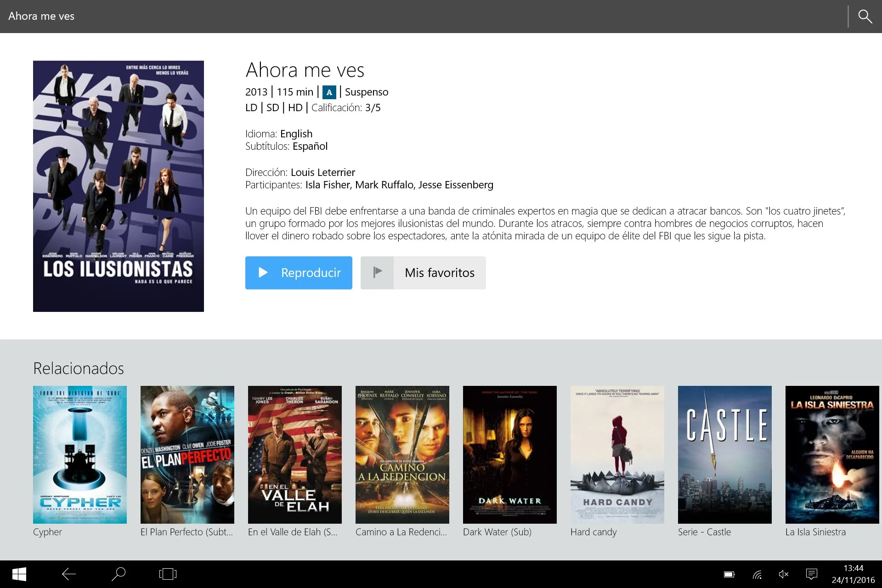Image resolution: width=882 pixels, height=588 pixels.
Task: Click the '115 min' duration text
Action: 295,92
